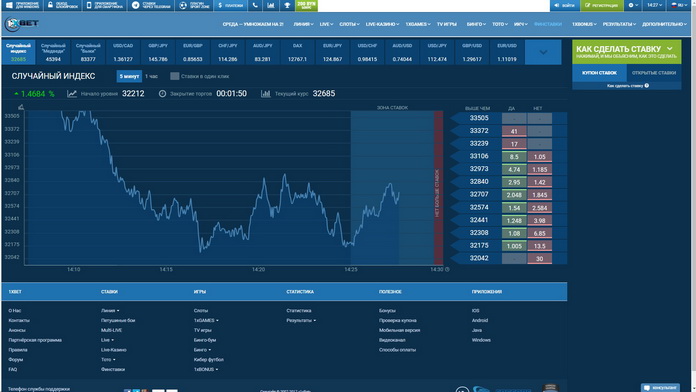Open the Проверка купона footer link
Screen dimensions: 696x392
[x=398, y=321]
